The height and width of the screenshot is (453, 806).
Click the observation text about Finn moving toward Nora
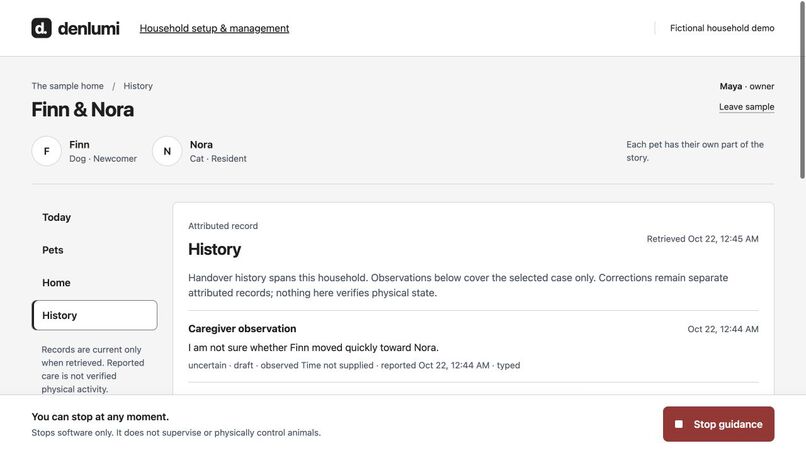(313, 348)
